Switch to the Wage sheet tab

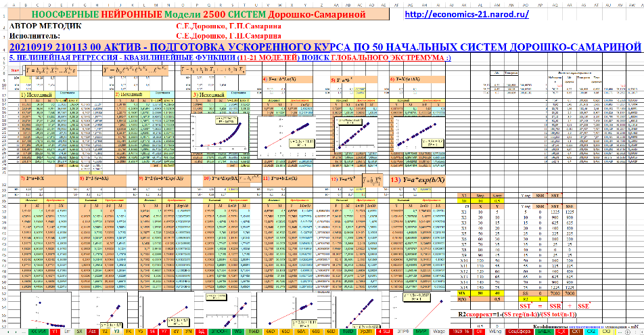pyautogui.click(x=438, y=332)
